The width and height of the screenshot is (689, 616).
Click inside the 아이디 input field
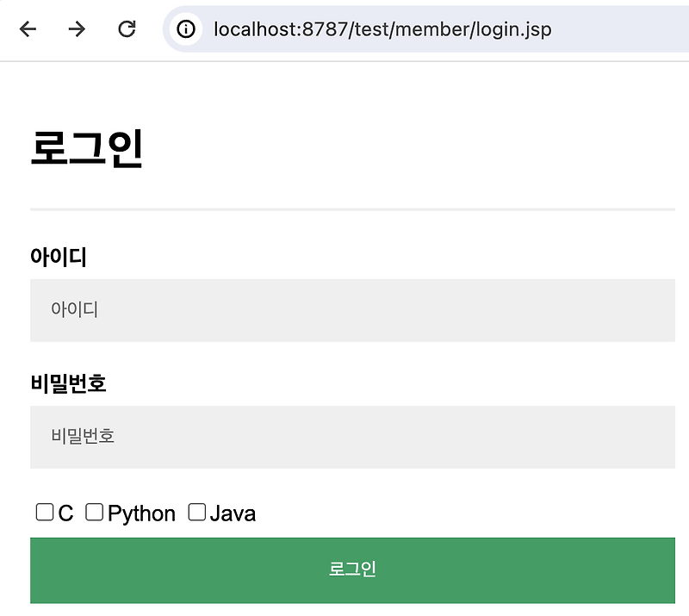(352, 310)
